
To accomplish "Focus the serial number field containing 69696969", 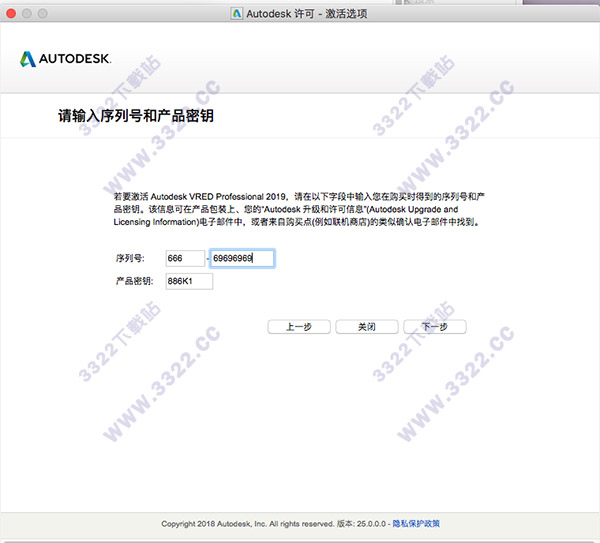I will click(243, 258).
